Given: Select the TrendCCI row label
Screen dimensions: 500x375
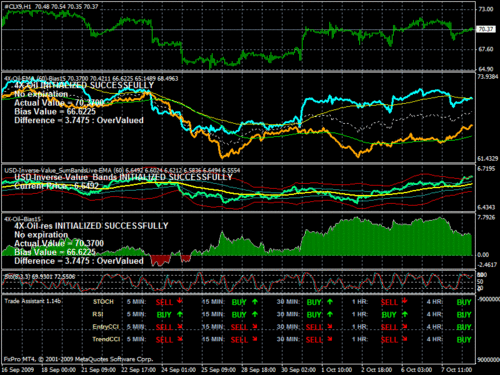Looking at the screenshot, I should (x=106, y=339).
